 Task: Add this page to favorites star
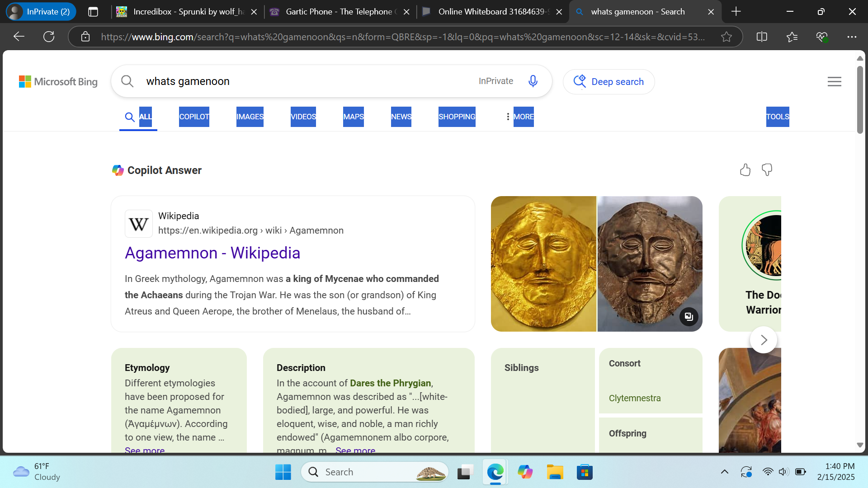click(x=726, y=37)
